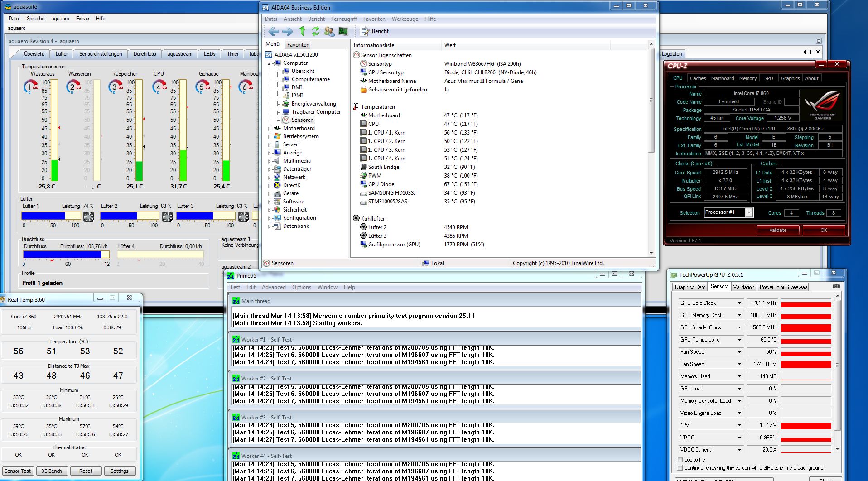Click the GPU-Z screenshot camera icon

836,286
